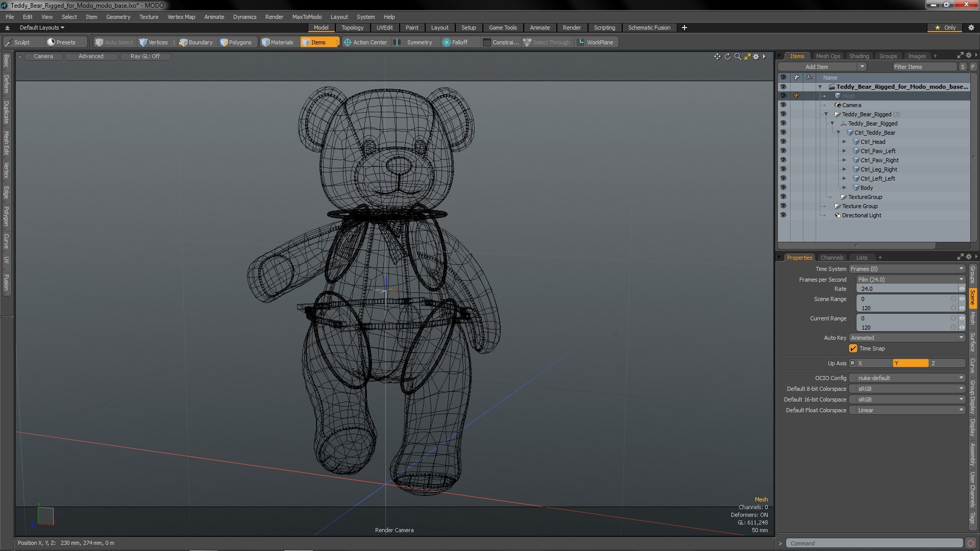Image resolution: width=980 pixels, height=551 pixels.
Task: Open the Items panel settings gear
Action: 969,55
